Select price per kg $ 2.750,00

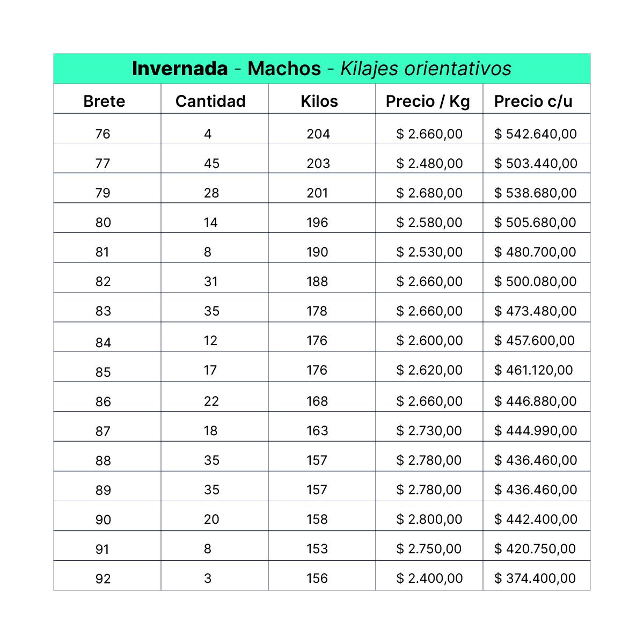[x=429, y=548]
